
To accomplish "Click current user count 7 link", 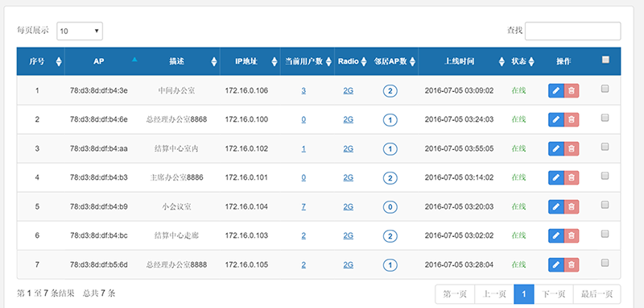I will pos(303,206).
